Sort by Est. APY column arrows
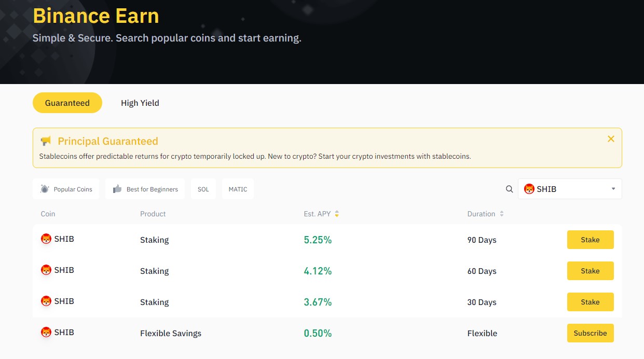Image resolution: width=644 pixels, height=359 pixels. click(x=337, y=214)
